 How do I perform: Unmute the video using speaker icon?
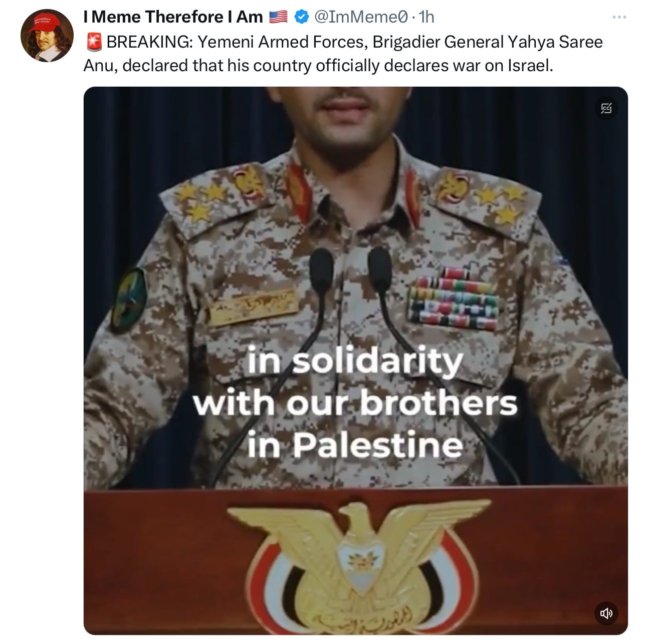click(x=606, y=613)
